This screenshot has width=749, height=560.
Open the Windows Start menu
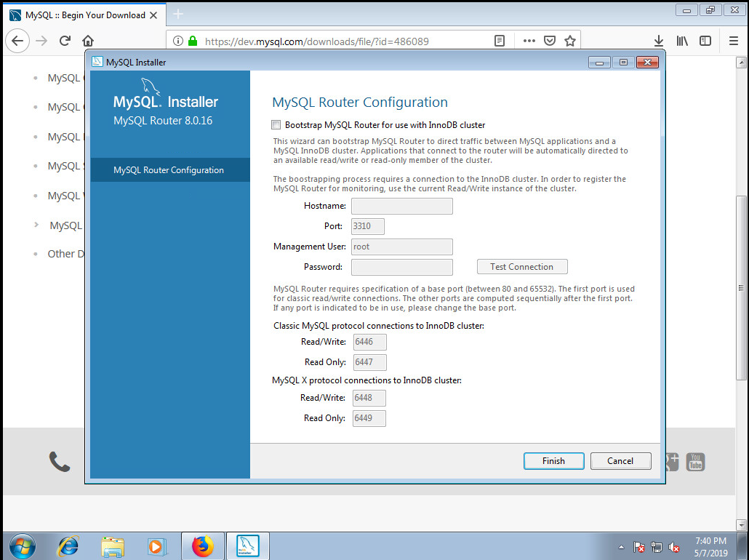(x=22, y=545)
